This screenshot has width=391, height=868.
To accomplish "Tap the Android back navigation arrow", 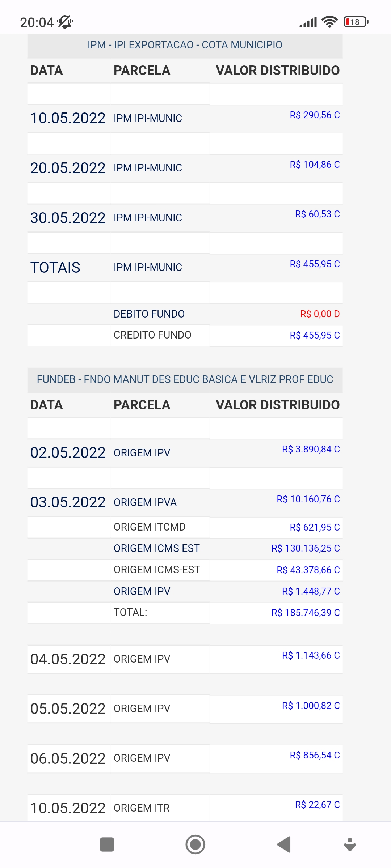I will point(284,844).
